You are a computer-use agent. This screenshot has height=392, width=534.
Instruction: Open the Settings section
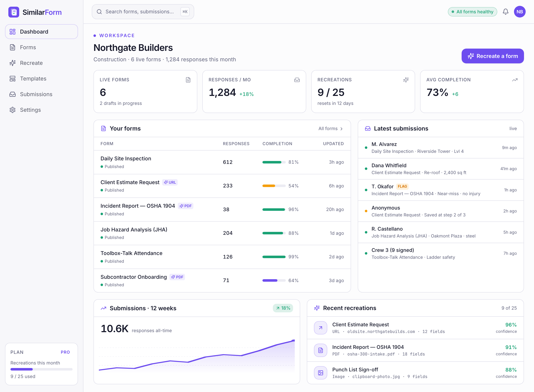42,110
